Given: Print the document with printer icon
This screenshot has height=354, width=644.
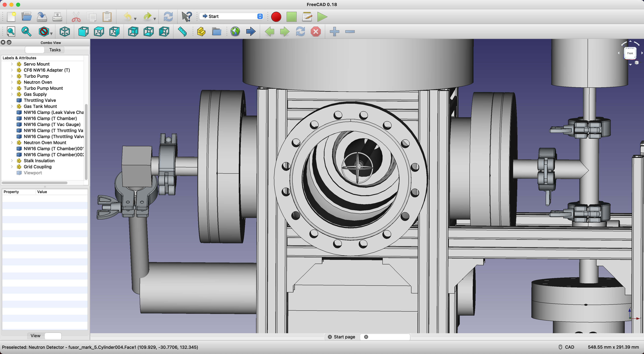Looking at the screenshot, I should click(x=58, y=16).
